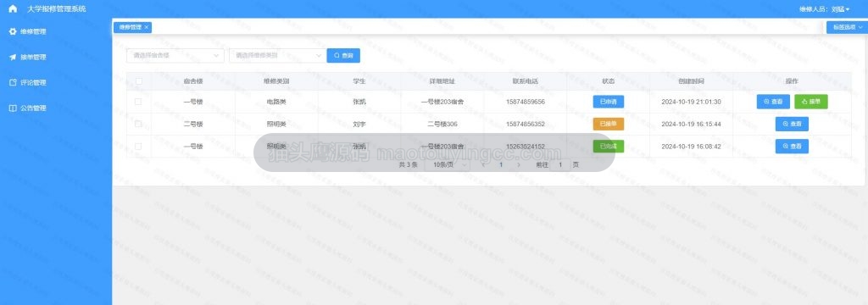This screenshot has height=305, width=868.
Task: Click the 操作 column header
Action: (x=793, y=81)
